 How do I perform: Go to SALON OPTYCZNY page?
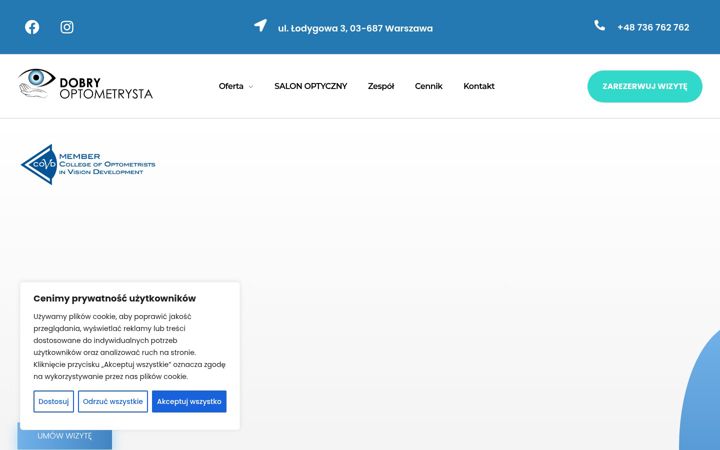coord(310,86)
